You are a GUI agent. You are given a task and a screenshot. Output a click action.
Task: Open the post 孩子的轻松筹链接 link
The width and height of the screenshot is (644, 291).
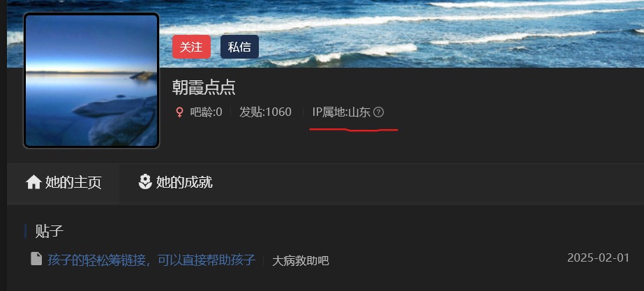click(x=151, y=260)
